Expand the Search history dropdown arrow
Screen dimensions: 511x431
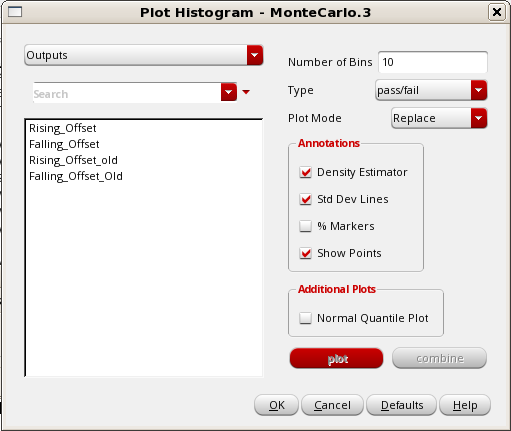(229, 92)
